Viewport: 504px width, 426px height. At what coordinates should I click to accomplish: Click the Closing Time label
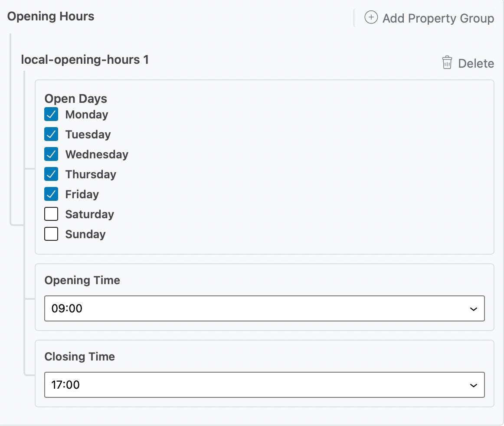[80, 357]
